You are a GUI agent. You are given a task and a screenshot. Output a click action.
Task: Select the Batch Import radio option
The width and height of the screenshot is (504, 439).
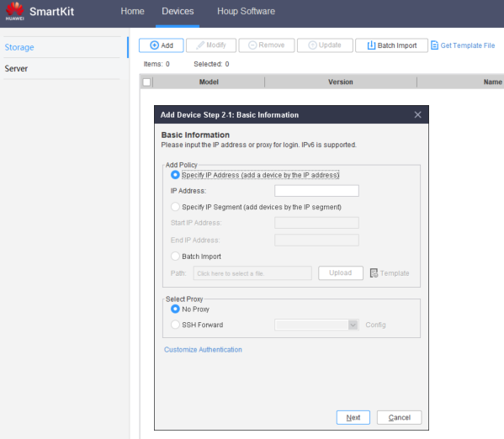(x=175, y=257)
